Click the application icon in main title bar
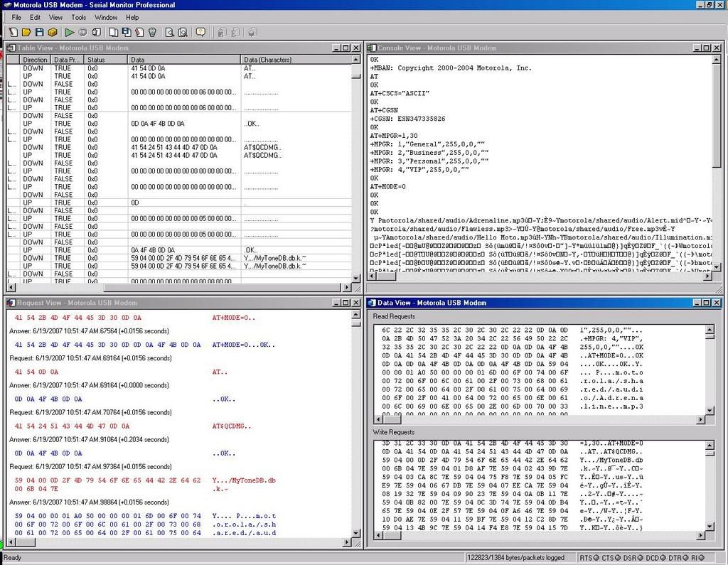 click(x=7, y=5)
